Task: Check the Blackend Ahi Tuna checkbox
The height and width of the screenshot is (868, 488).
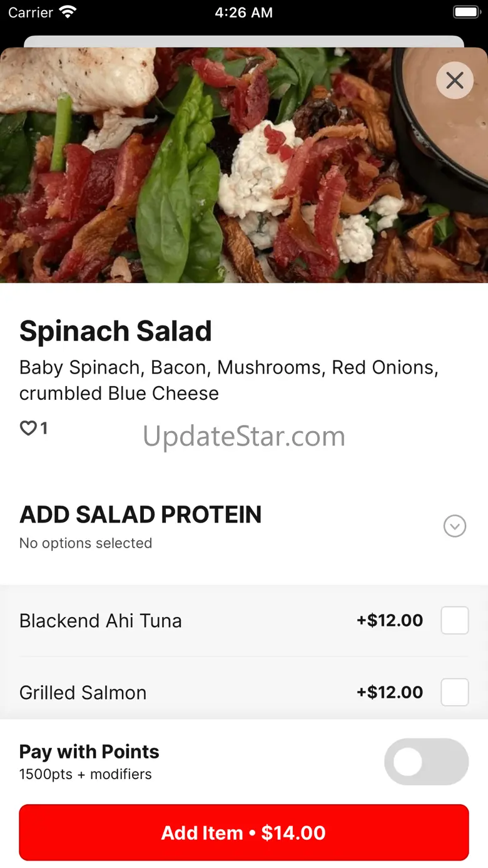Action: pos(455,621)
